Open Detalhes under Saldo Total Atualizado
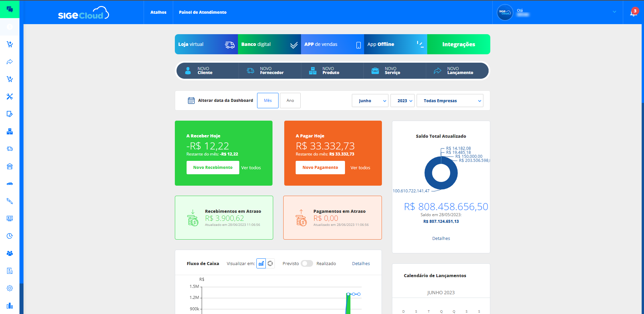 pyautogui.click(x=441, y=238)
